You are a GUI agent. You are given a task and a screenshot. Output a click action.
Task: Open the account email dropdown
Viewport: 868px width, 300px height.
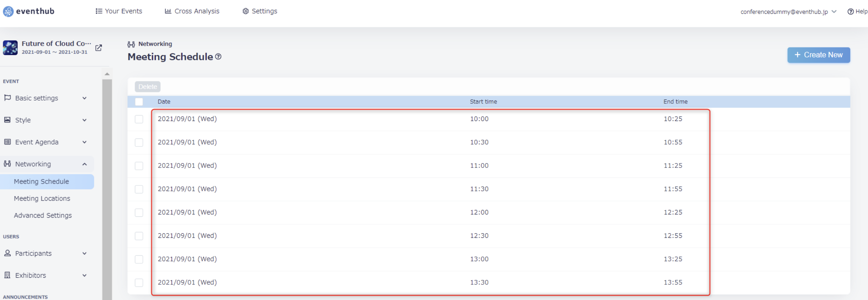[x=788, y=11]
